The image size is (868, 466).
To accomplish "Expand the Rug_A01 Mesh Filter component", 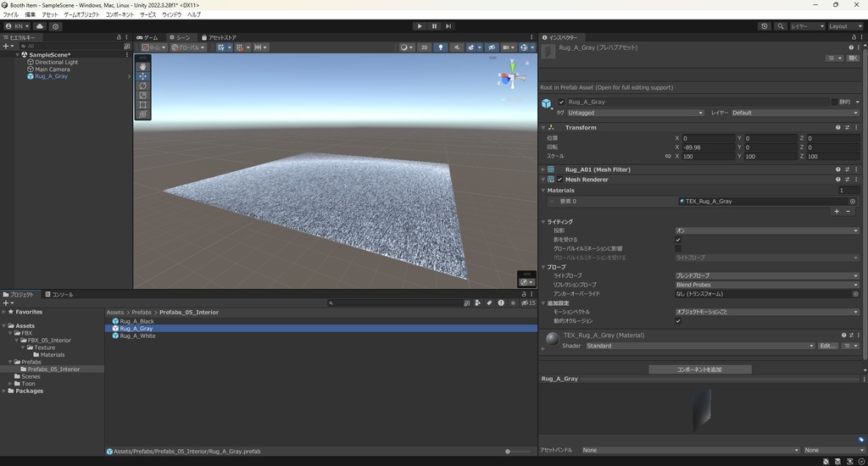I will [543, 169].
